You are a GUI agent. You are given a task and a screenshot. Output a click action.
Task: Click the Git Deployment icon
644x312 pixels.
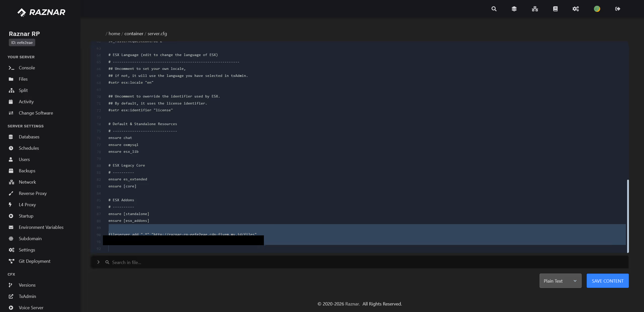(11, 261)
